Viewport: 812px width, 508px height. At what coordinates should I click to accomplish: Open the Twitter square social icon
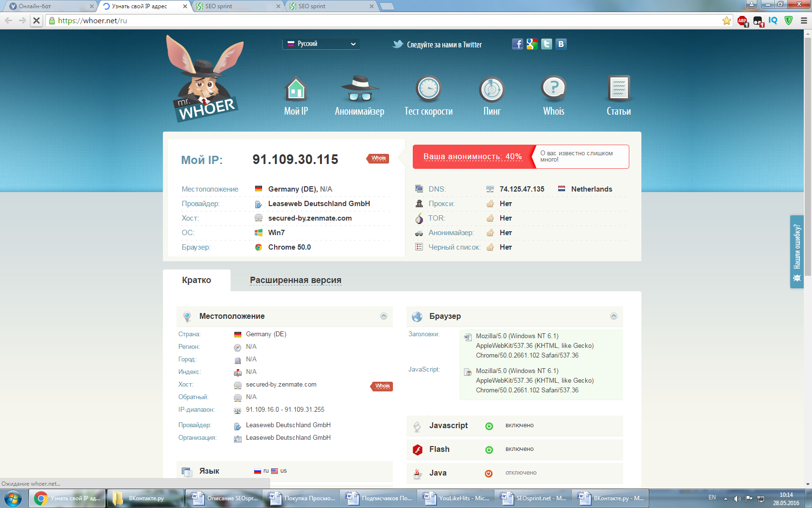point(547,44)
